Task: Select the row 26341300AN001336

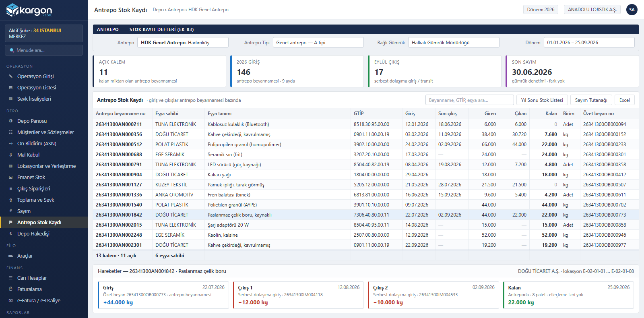Action: click(x=366, y=194)
